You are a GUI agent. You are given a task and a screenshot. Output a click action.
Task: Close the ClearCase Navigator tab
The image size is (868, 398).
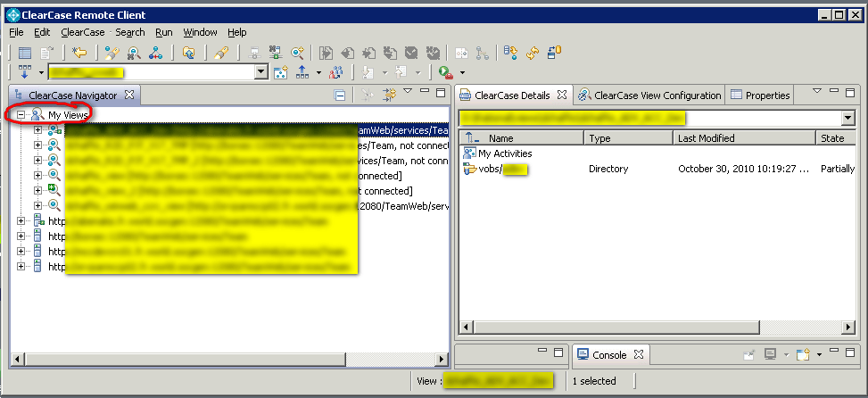point(129,95)
